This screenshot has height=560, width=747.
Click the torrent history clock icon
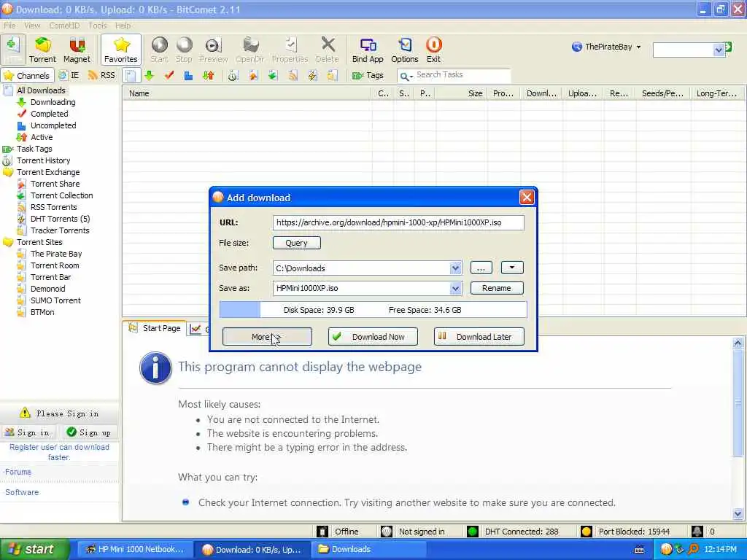(x=233, y=75)
